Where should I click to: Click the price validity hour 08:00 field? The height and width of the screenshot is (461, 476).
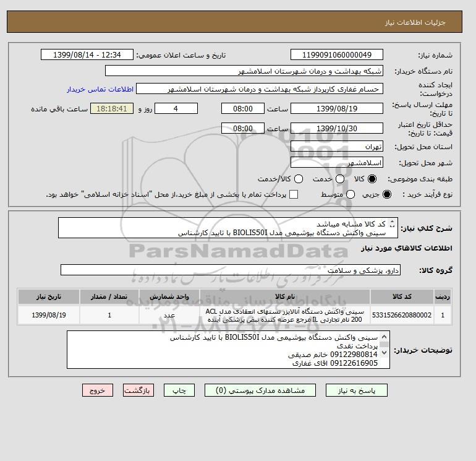coord(243,128)
